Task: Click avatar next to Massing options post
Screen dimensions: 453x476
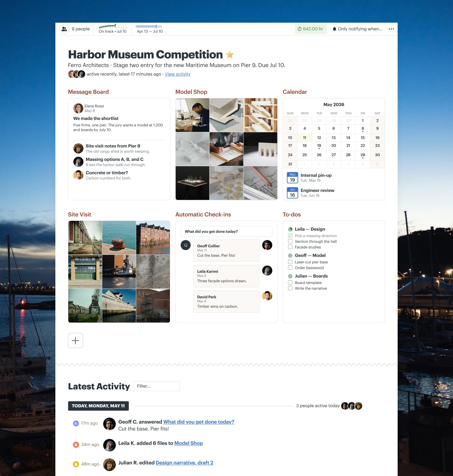Action: coord(78,162)
